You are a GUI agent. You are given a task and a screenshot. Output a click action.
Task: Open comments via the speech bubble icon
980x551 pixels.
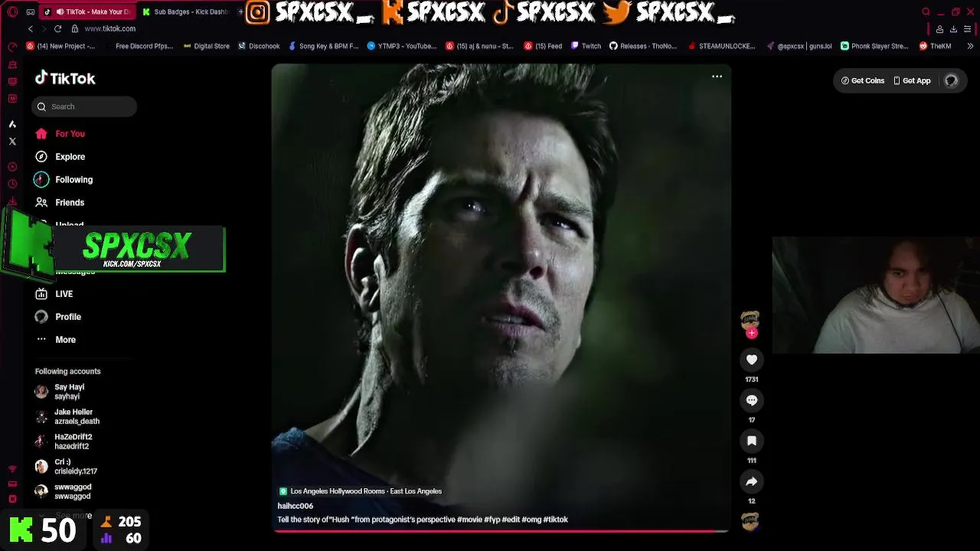[752, 400]
